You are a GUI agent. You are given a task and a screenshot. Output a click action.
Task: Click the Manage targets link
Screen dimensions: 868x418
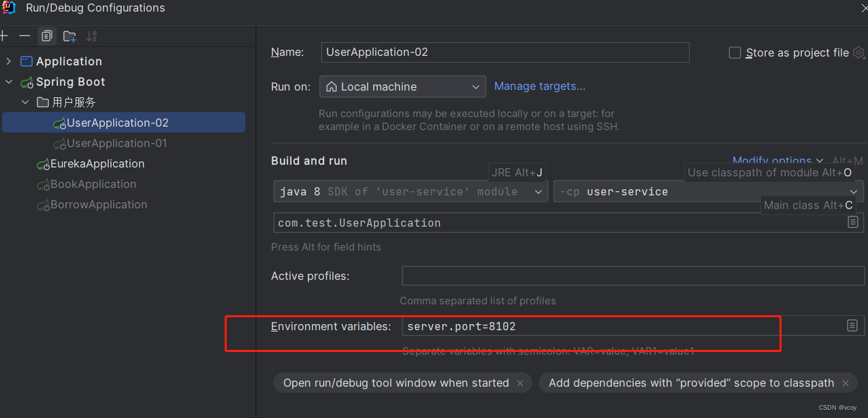click(540, 86)
